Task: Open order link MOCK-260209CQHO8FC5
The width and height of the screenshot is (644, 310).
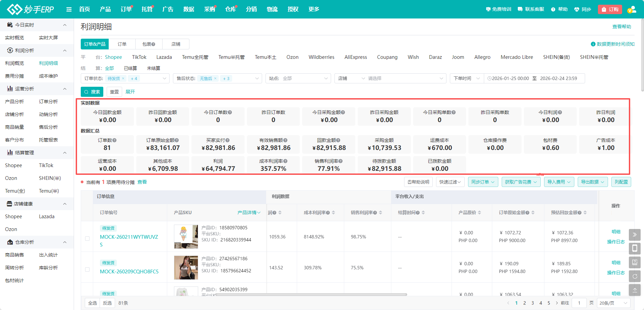Action: click(x=129, y=272)
